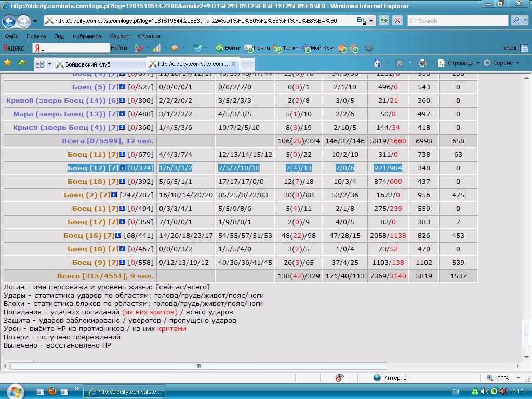Click the Yandex signal bars icon
This screenshot has width=532, height=399.
[156, 48]
